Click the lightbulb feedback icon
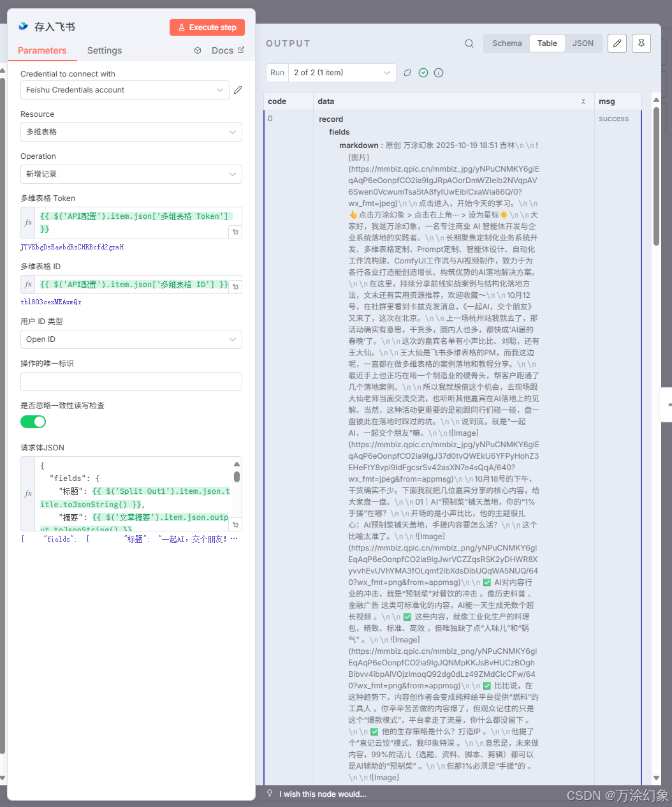The height and width of the screenshot is (807, 672). (x=270, y=794)
